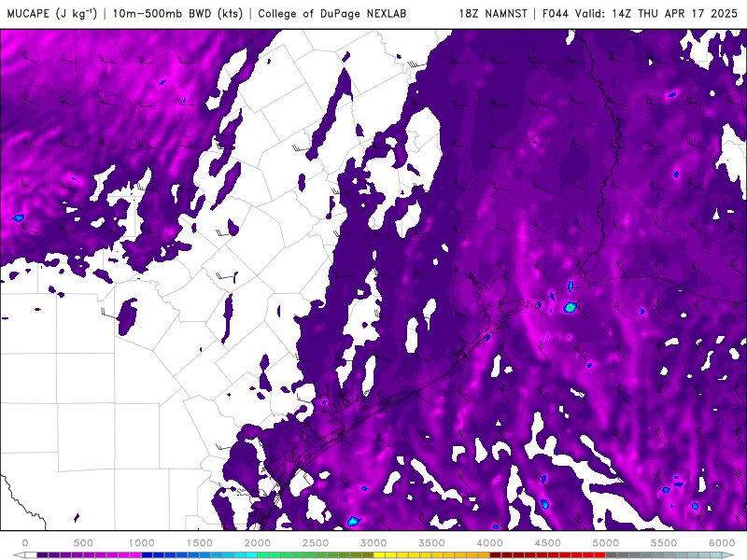Image resolution: width=747 pixels, height=560 pixels.
Task: Click the 1000 colorbar label
Action: pyautogui.click(x=141, y=543)
